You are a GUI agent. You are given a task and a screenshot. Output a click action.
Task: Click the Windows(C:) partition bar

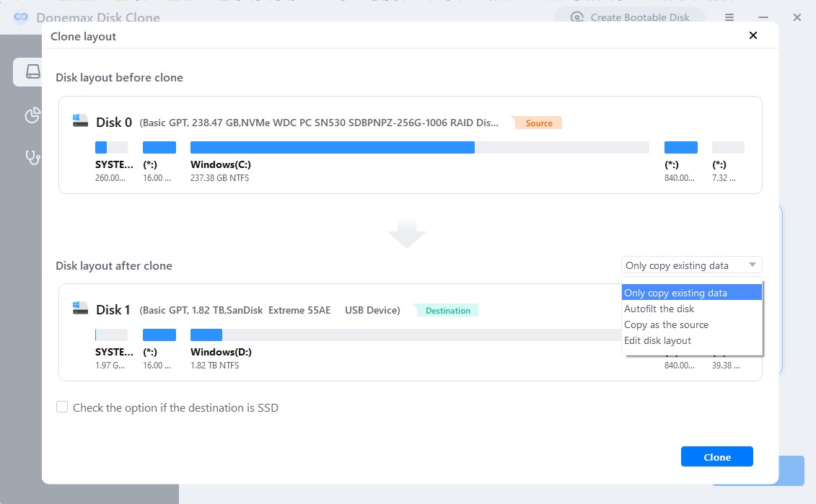(332, 147)
